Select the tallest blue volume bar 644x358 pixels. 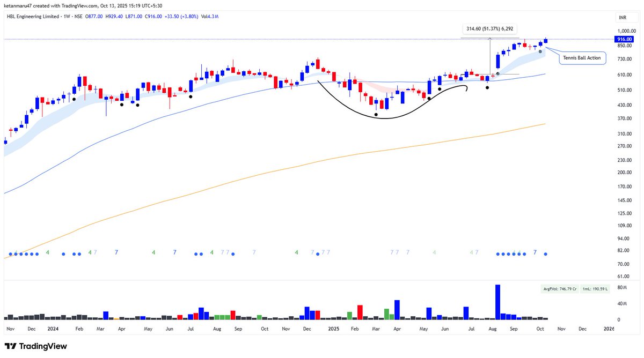[497, 302]
